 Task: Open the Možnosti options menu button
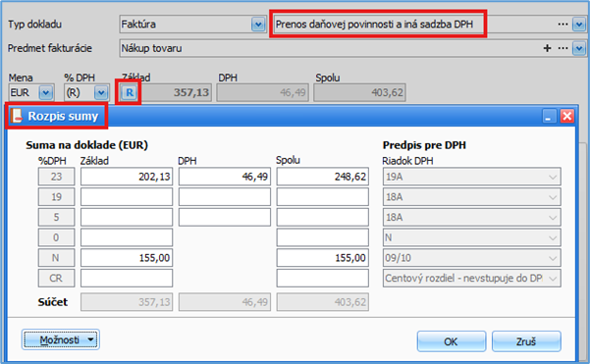click(x=61, y=339)
